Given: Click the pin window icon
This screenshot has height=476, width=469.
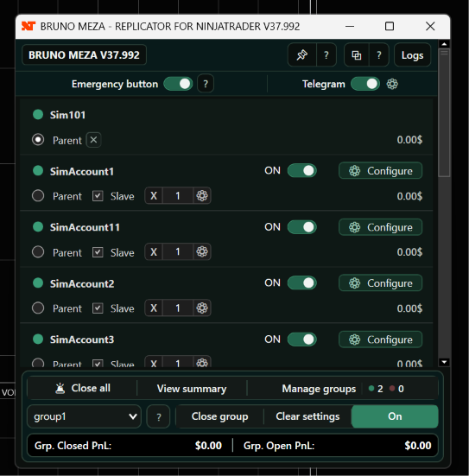Looking at the screenshot, I should (302, 55).
